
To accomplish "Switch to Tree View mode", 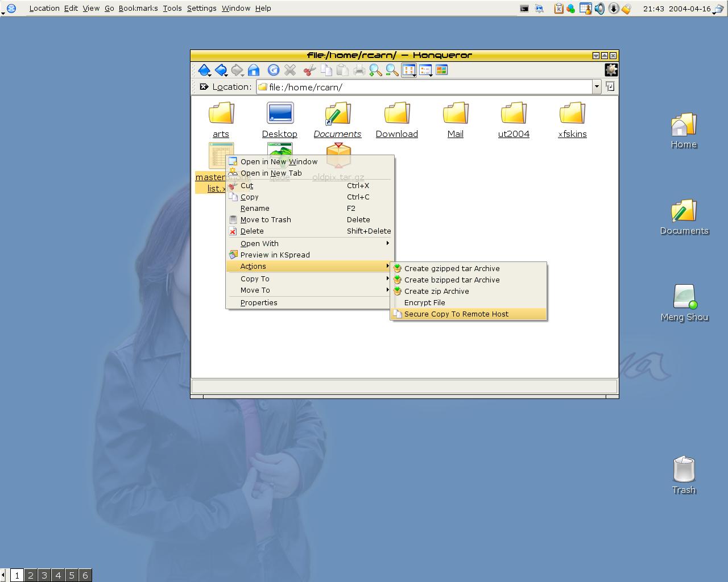I will (x=425, y=70).
